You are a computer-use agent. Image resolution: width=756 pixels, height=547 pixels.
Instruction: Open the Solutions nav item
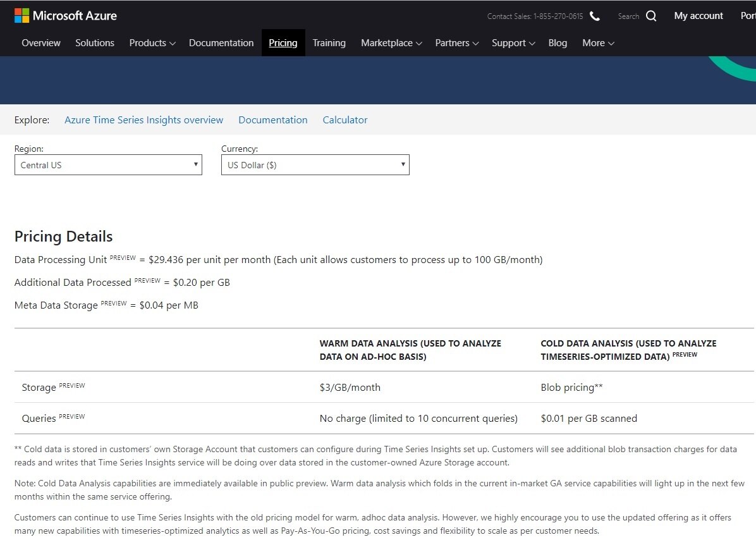pos(95,43)
